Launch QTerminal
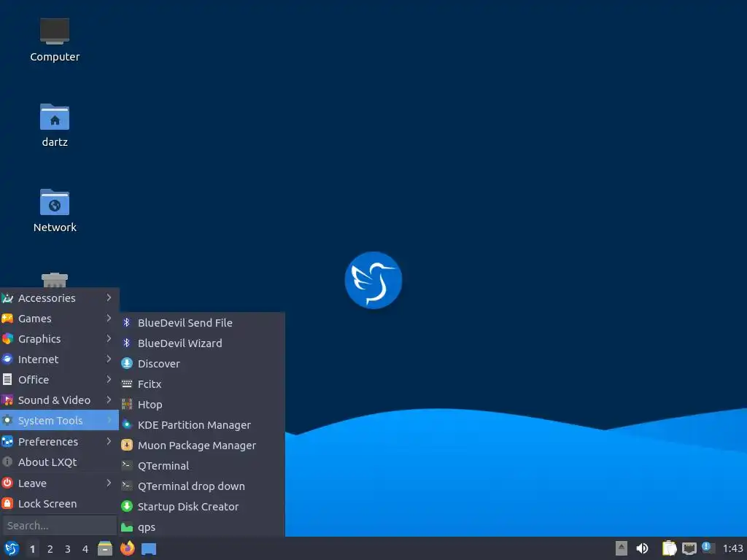 point(202,466)
